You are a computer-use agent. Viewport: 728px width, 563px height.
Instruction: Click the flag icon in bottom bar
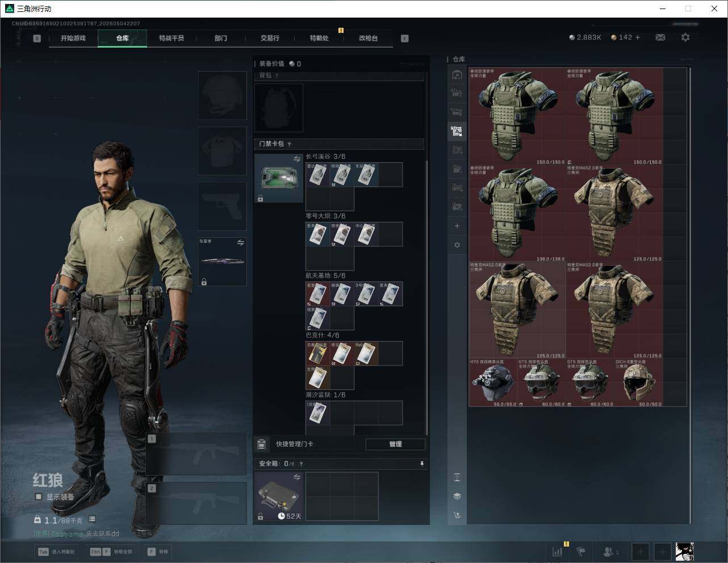[x=581, y=551]
